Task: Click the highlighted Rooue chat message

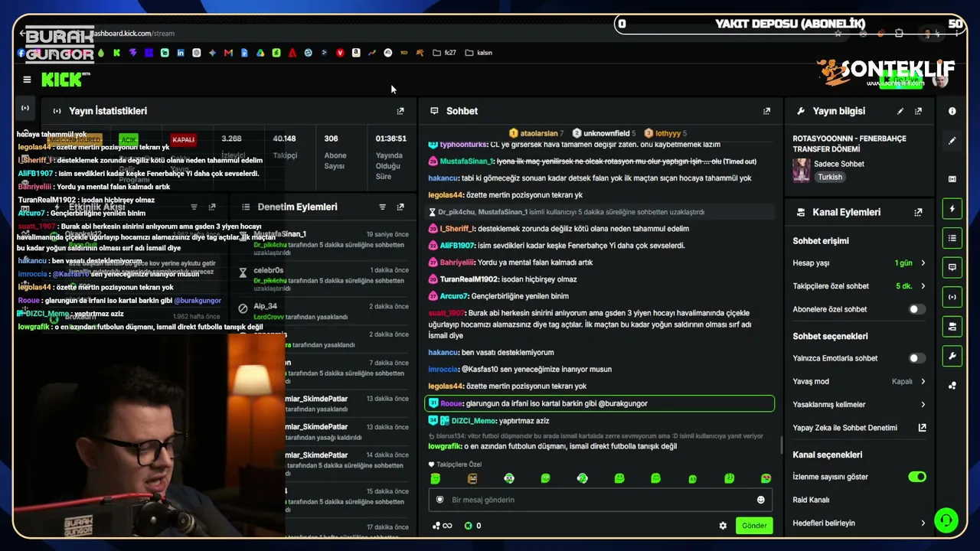Action: 599,403
